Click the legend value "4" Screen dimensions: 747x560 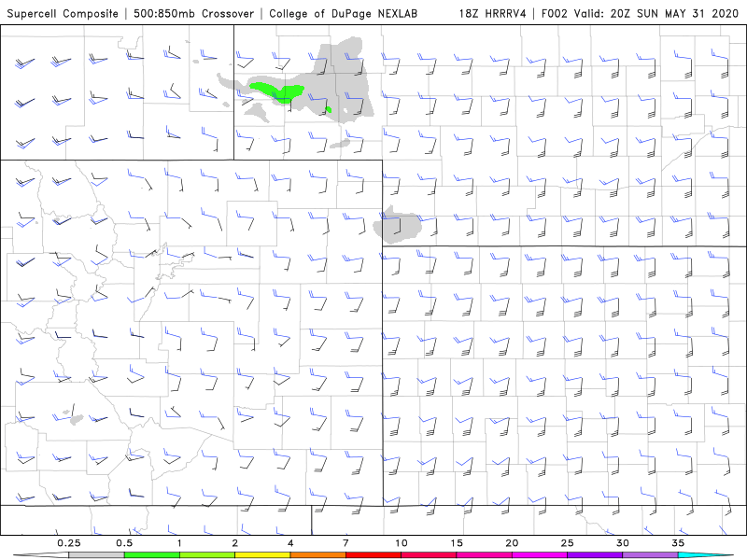coord(290,543)
